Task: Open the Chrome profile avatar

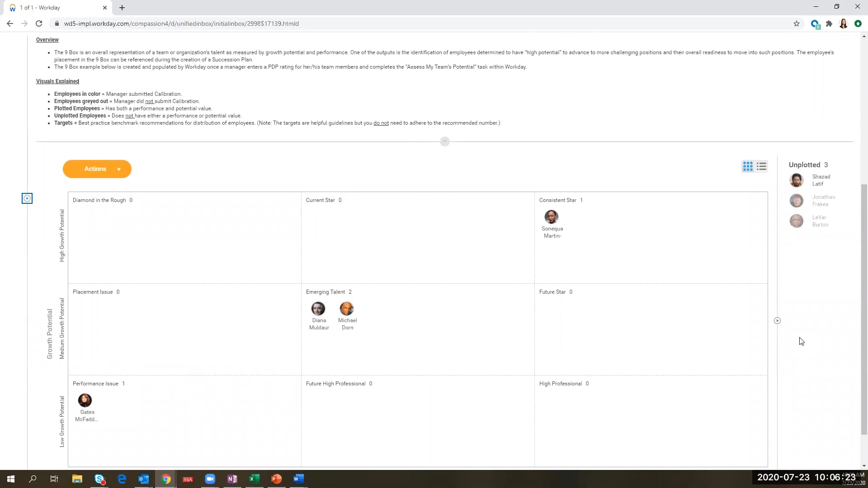Action: (x=844, y=23)
